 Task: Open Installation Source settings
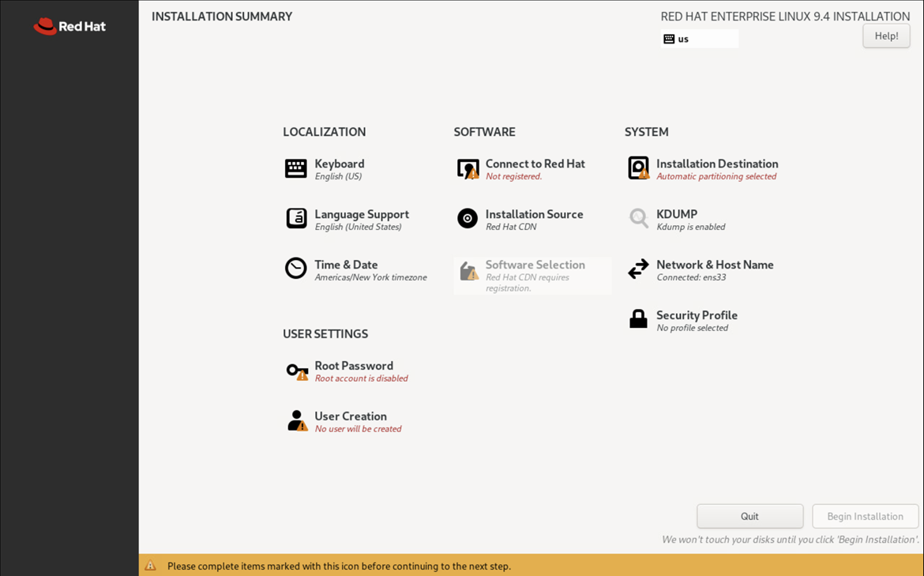pyautogui.click(x=535, y=215)
